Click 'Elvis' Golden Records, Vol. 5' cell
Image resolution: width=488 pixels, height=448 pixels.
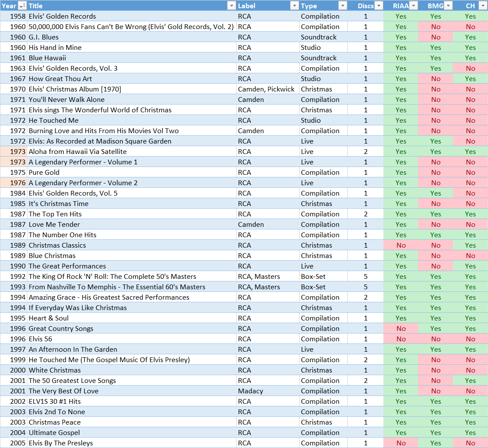tap(132, 193)
